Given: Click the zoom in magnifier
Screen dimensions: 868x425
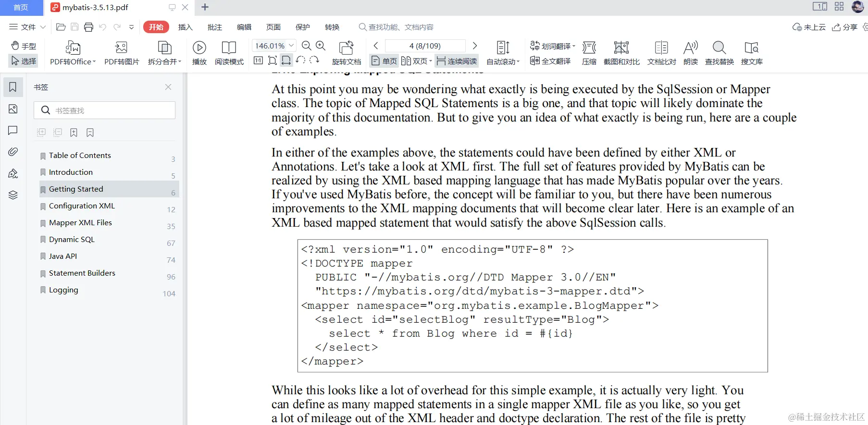Looking at the screenshot, I should click(x=321, y=46).
